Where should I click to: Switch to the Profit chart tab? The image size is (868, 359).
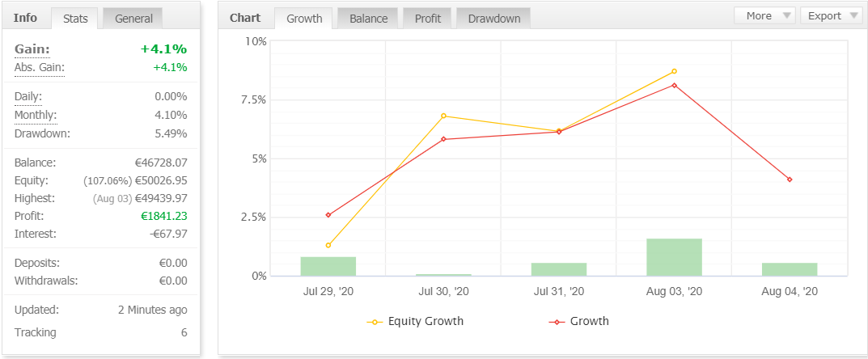pos(428,19)
